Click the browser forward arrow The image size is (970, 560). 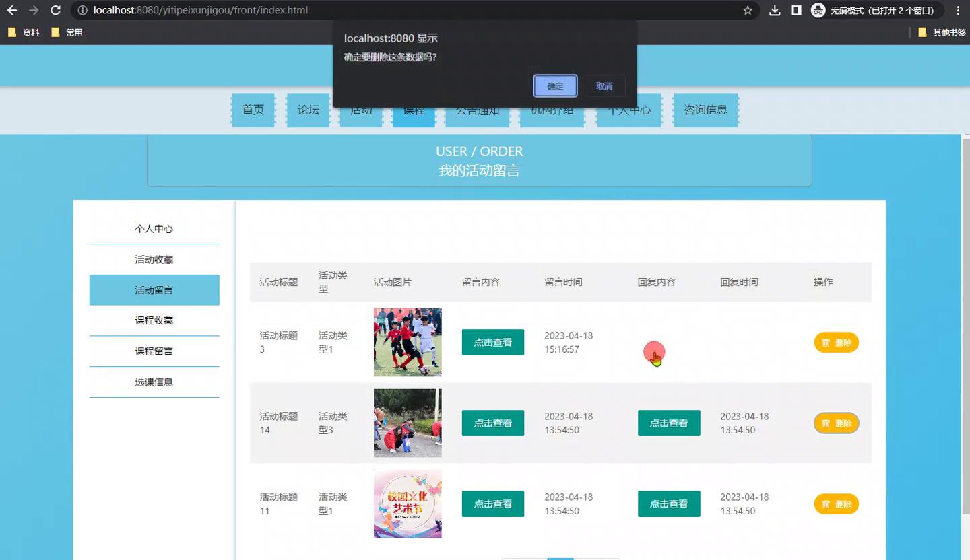pos(34,10)
